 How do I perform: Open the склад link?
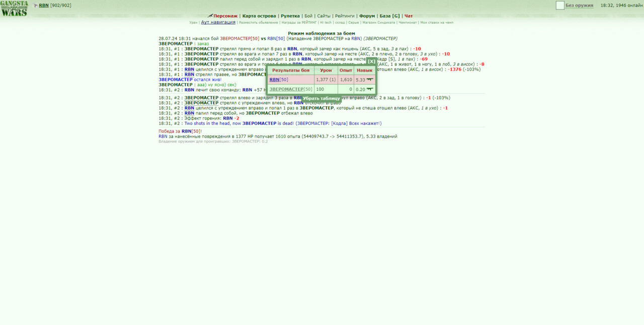tap(340, 23)
